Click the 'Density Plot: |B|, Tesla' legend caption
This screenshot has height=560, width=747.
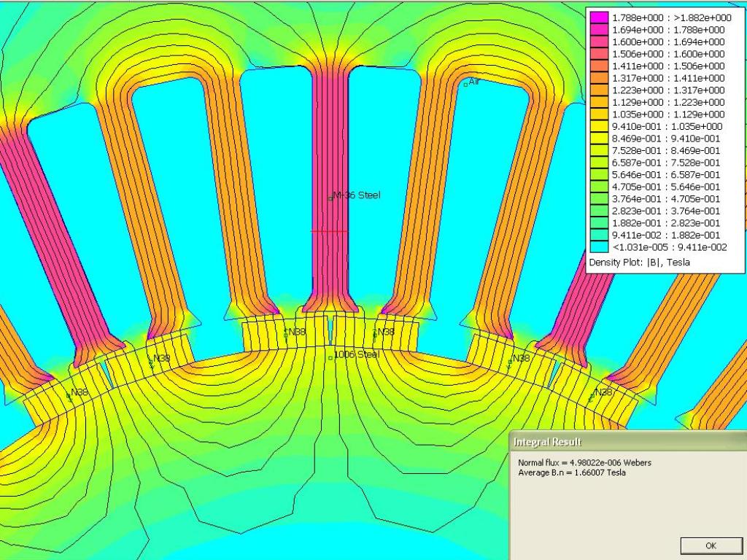click(639, 262)
